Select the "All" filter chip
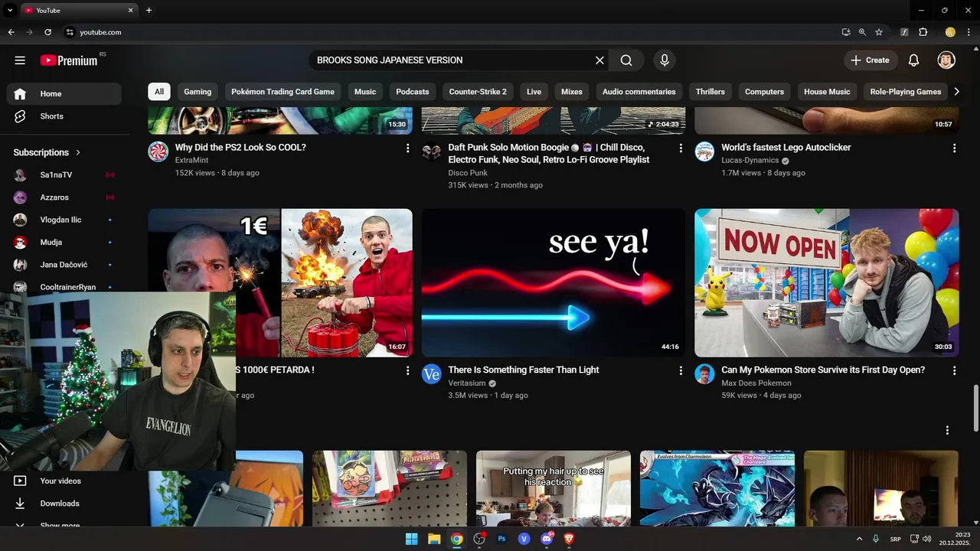 tap(159, 92)
